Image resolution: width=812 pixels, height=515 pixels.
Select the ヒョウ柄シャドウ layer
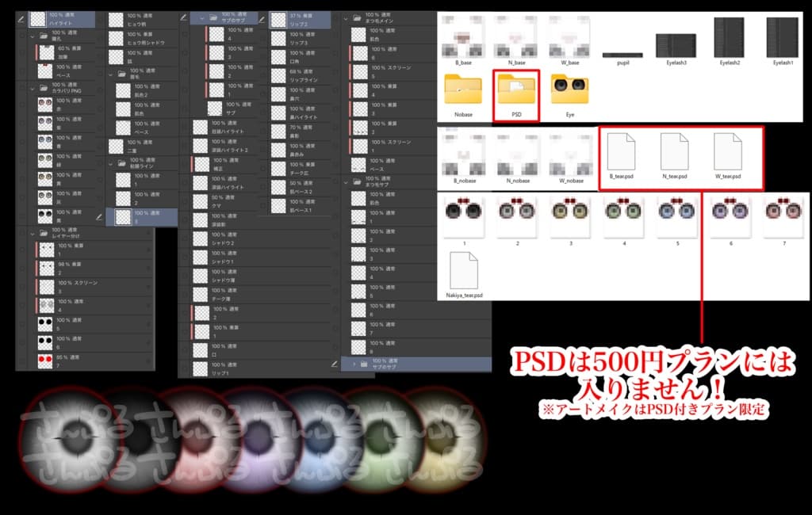143,38
